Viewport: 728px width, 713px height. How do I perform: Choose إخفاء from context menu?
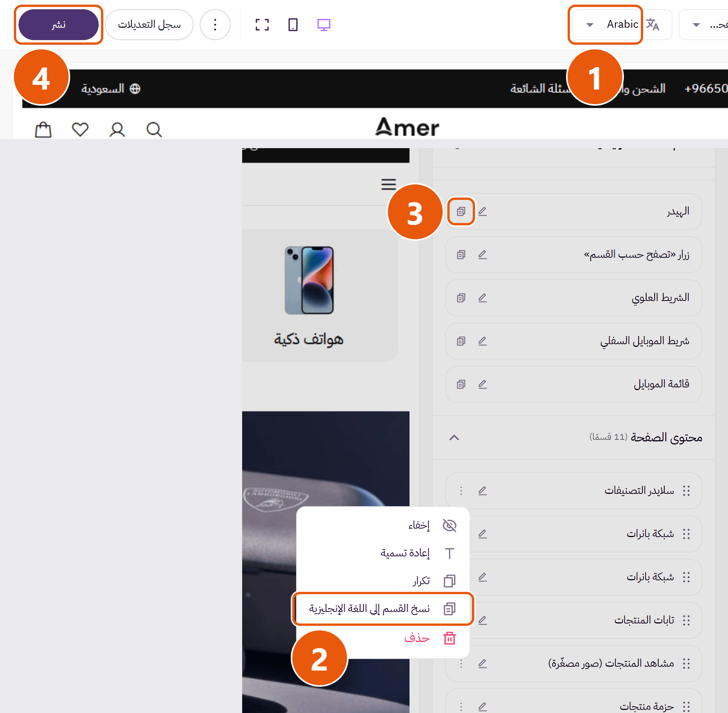[x=383, y=525]
